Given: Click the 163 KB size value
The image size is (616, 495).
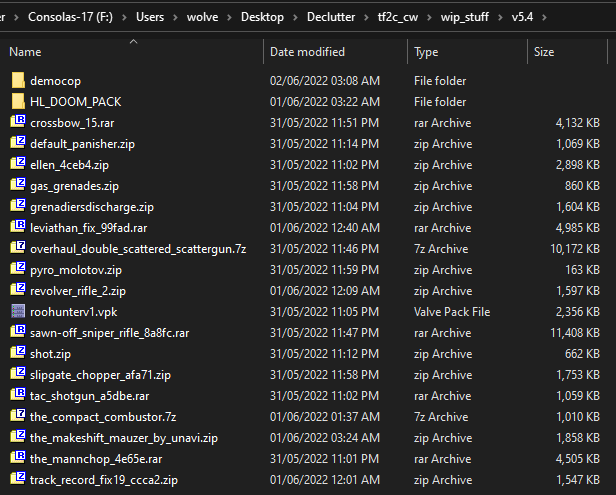Looking at the screenshot, I should coord(582,270).
